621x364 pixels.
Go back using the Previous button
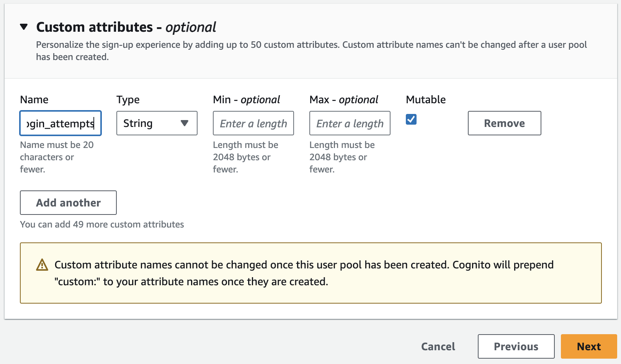[x=516, y=346]
